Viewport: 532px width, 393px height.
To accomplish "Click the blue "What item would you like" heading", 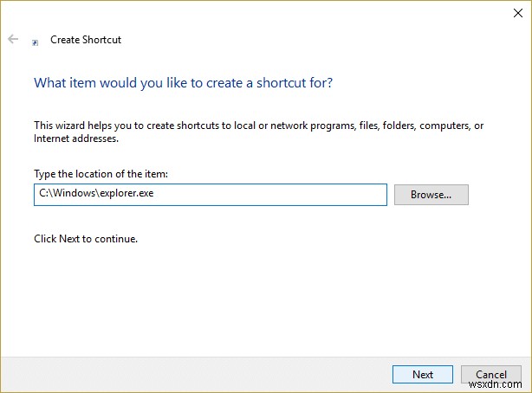I will point(183,84).
